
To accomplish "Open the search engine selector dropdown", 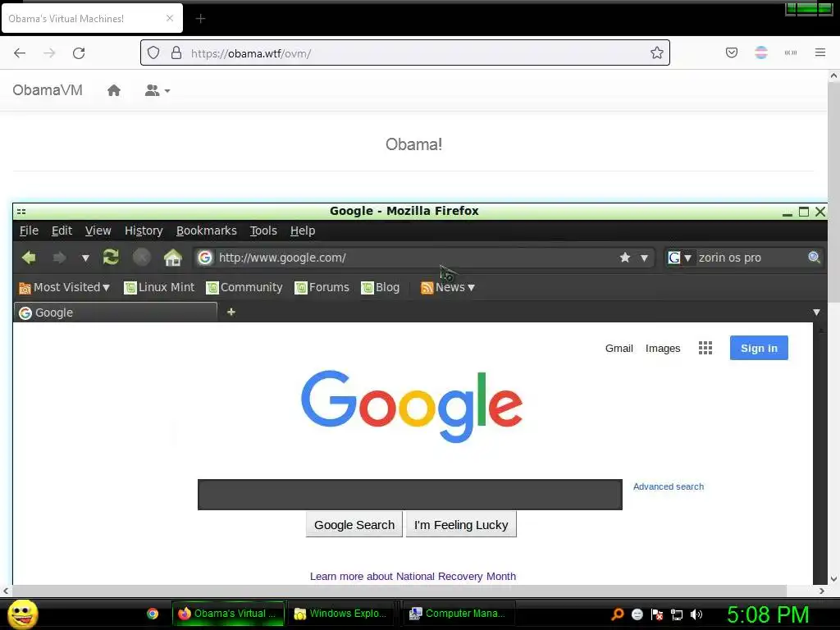I will pyautogui.click(x=680, y=258).
